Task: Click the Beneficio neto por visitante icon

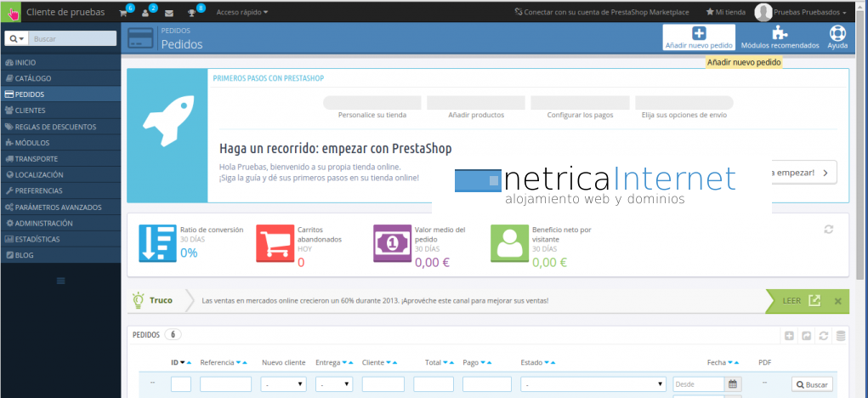Action: tap(509, 243)
